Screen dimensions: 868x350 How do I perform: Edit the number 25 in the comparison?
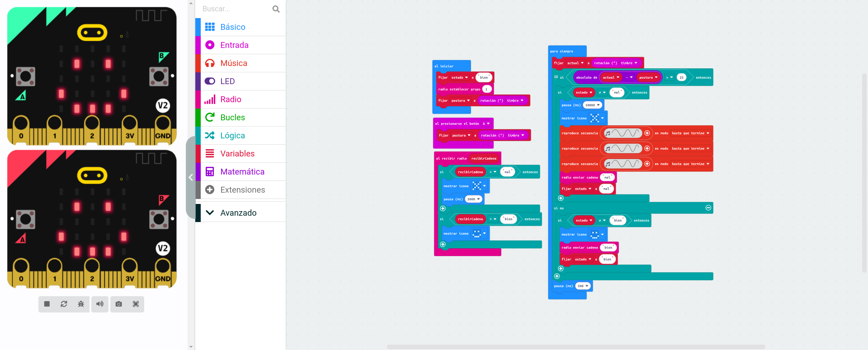[681, 77]
